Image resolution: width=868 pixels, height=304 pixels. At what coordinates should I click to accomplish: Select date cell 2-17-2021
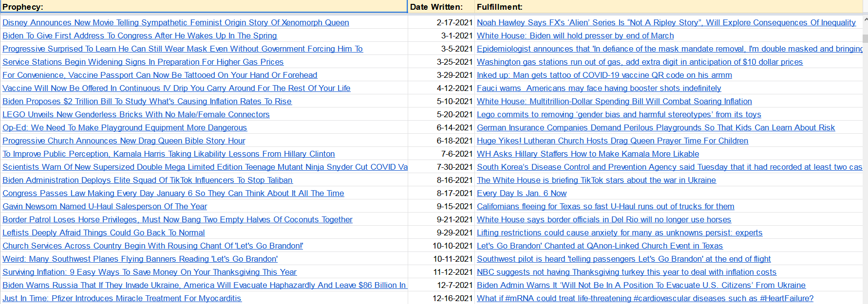(x=441, y=22)
